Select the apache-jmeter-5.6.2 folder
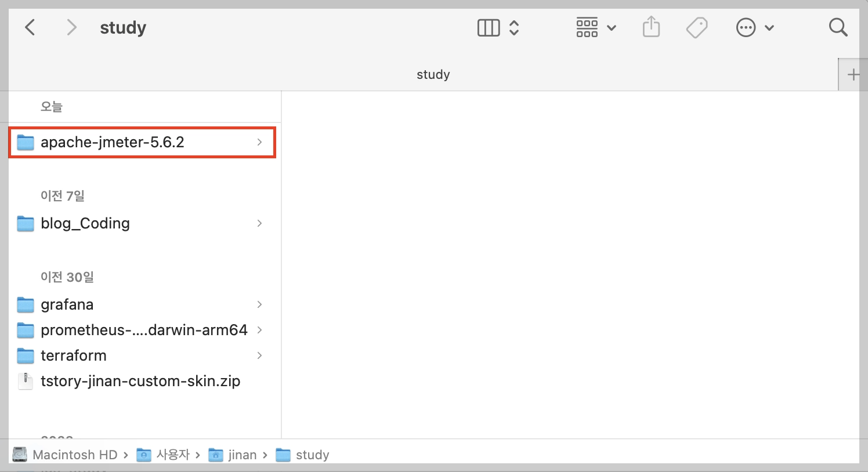This screenshot has height=472, width=868. coord(142,142)
